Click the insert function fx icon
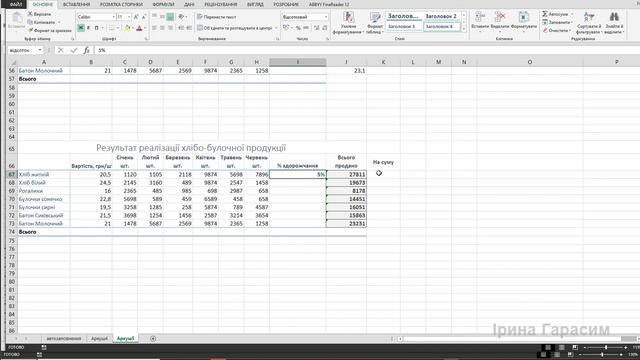The height and width of the screenshot is (360, 640). [87, 50]
